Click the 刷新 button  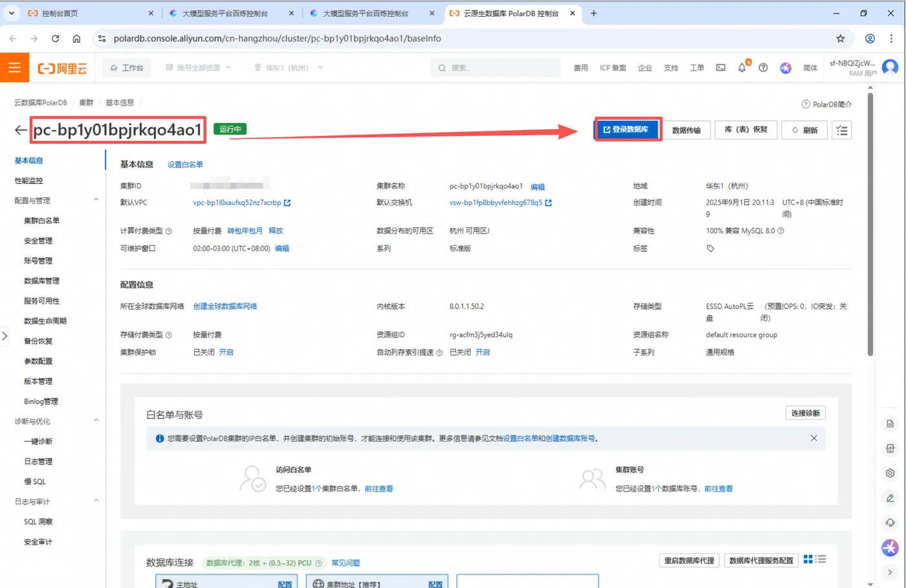(804, 130)
